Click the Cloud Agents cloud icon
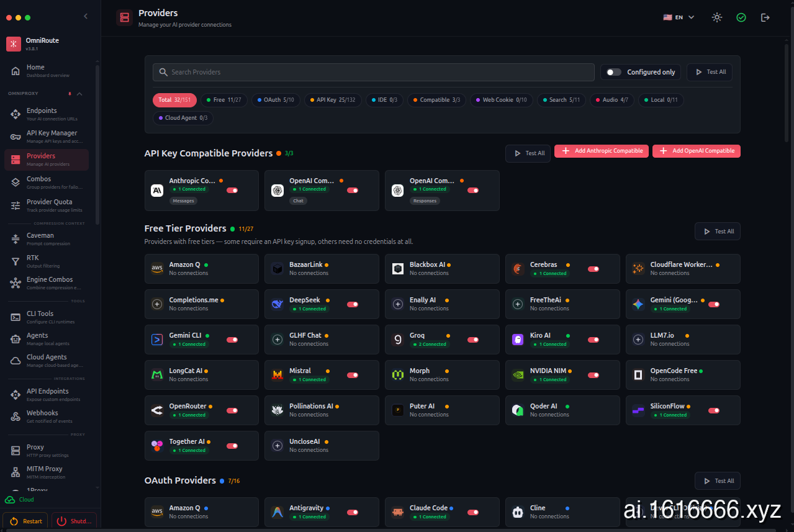The height and width of the screenshot is (532, 794). 16,361
